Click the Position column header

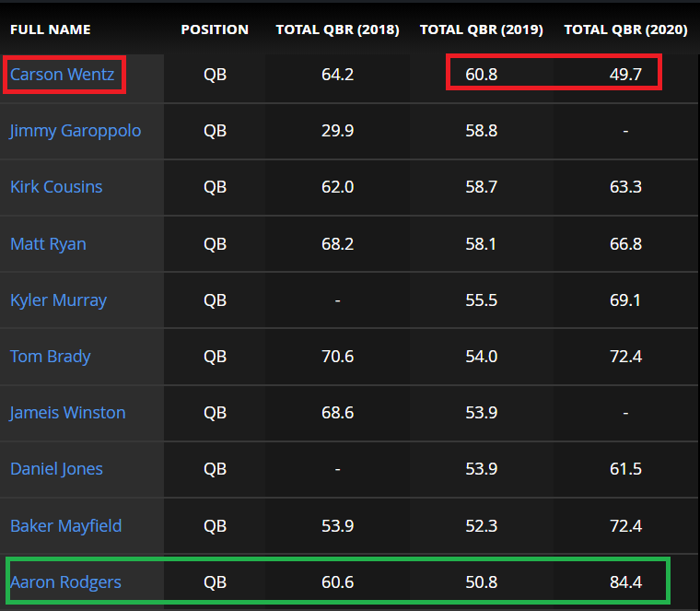(x=215, y=29)
